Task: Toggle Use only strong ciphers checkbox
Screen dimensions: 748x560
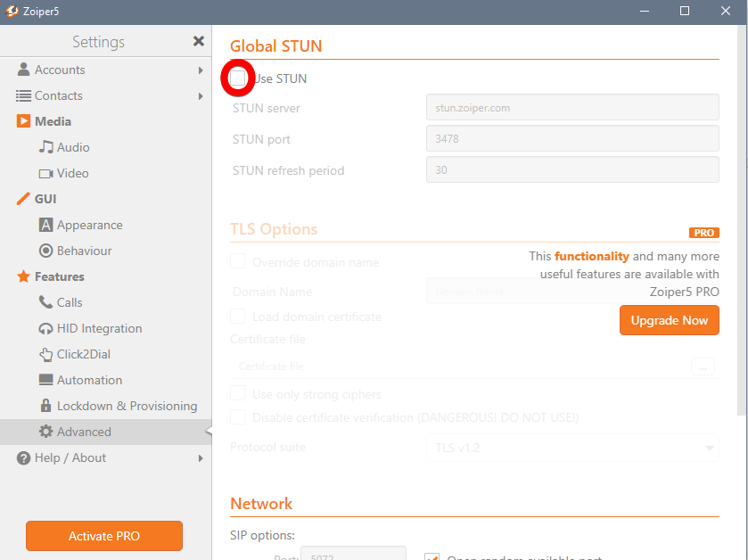Action: pyautogui.click(x=238, y=394)
